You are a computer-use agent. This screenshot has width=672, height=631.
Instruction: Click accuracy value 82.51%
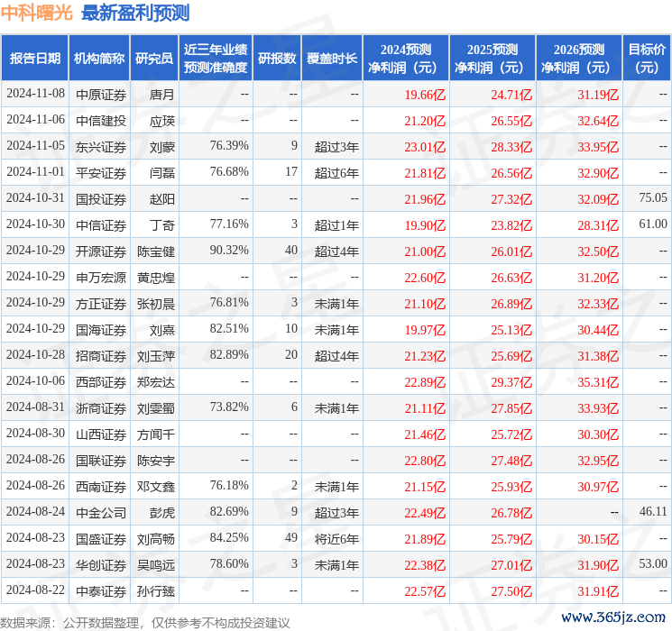(229, 328)
